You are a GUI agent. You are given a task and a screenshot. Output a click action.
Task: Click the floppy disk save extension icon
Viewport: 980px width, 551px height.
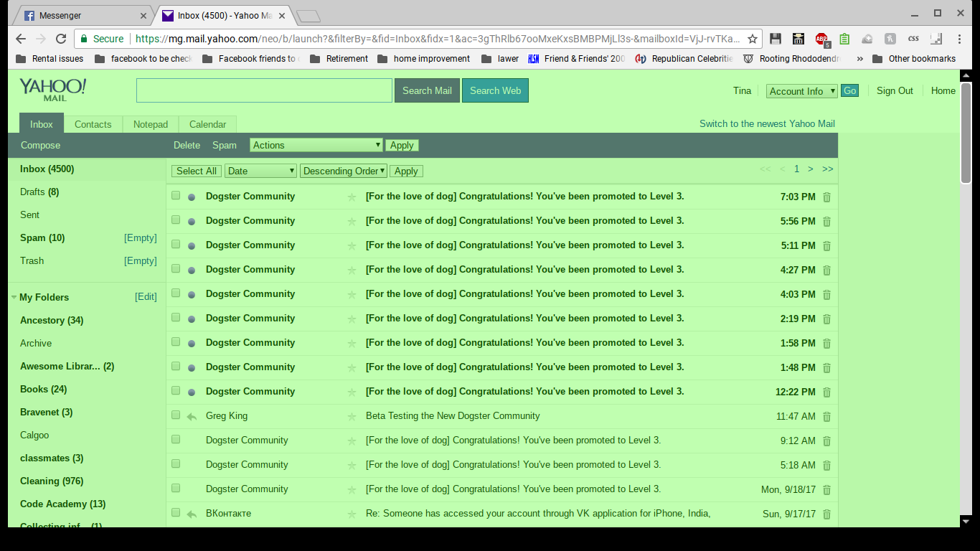[x=776, y=39]
